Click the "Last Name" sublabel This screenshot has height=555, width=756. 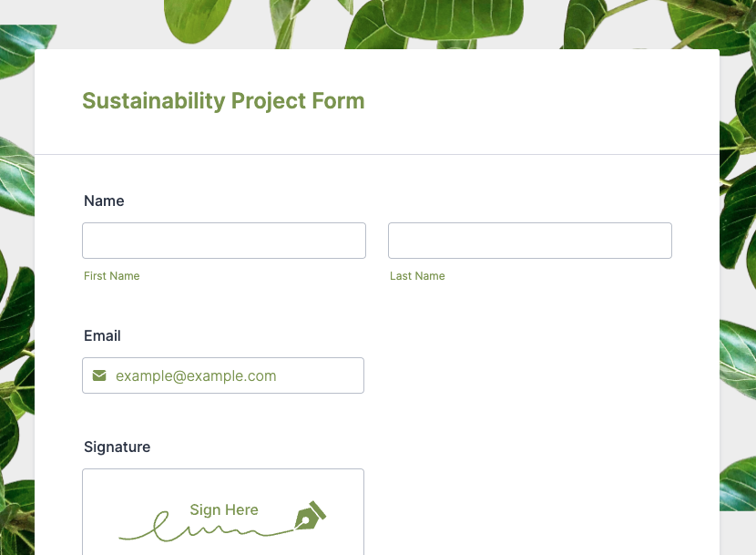[417, 276]
